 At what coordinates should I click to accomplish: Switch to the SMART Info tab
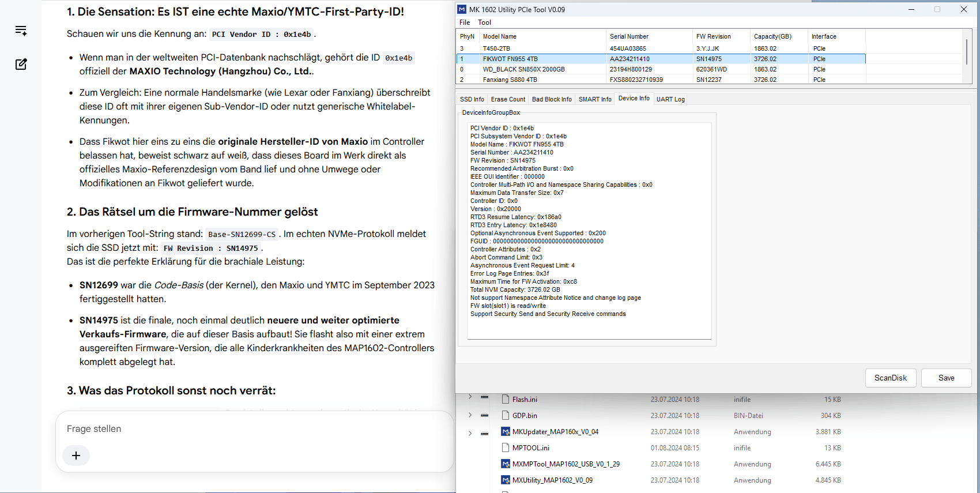tap(595, 99)
